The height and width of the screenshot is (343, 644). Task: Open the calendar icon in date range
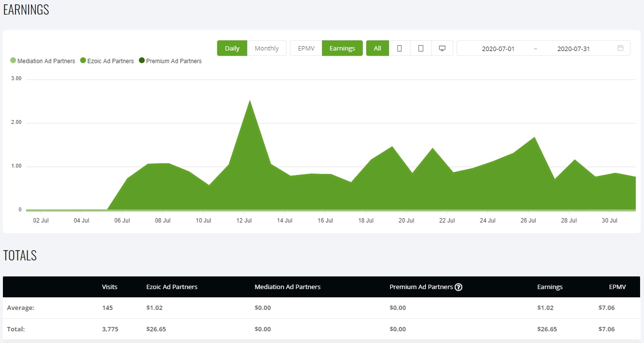point(620,48)
